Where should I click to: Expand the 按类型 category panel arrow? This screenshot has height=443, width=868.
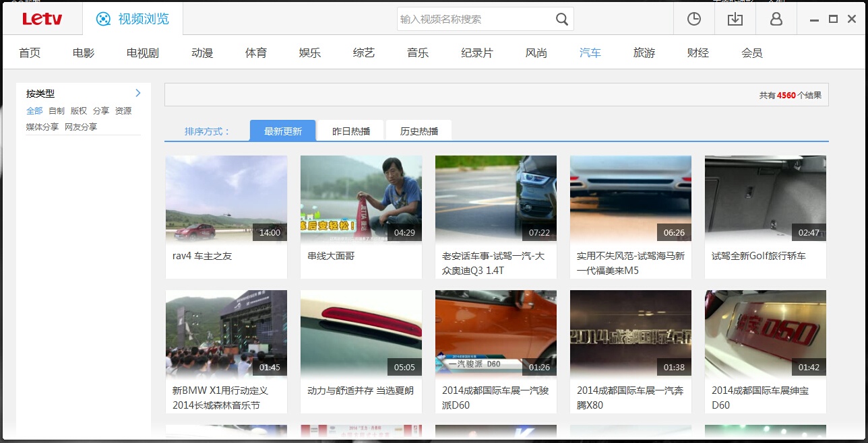pos(137,93)
